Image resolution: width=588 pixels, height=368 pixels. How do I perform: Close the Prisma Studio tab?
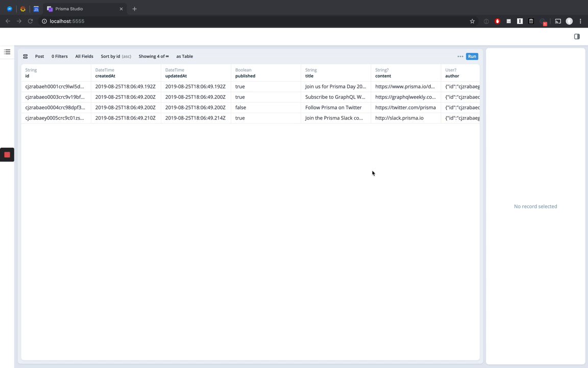(121, 9)
